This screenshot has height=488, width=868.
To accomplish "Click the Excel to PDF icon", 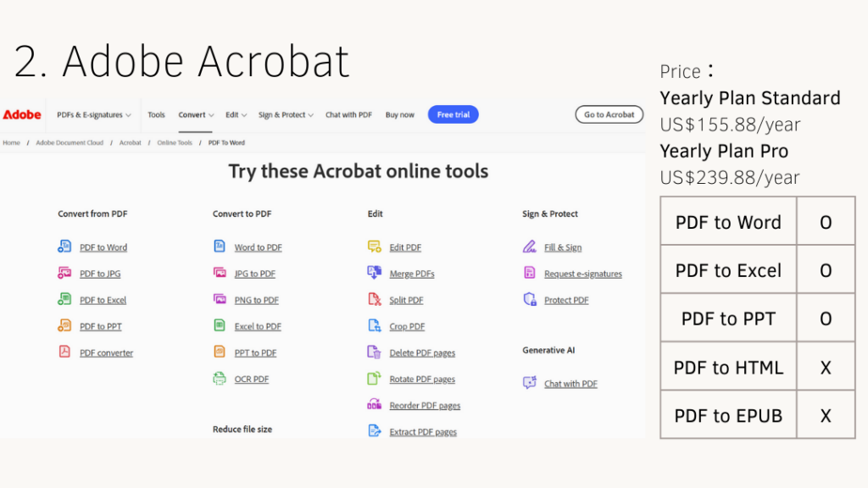I will [220, 325].
